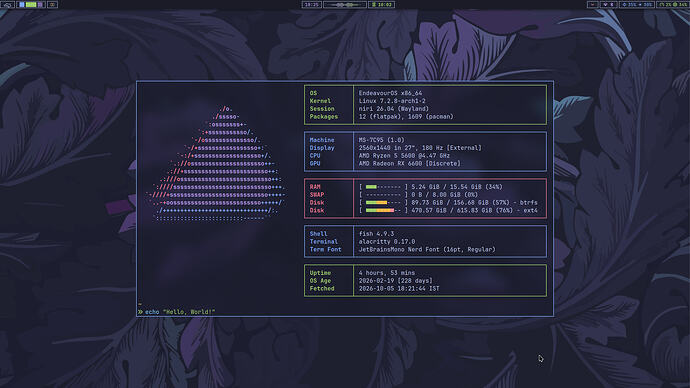
Task: Click the 'OS' label in the green box
Action: pyautogui.click(x=313, y=93)
